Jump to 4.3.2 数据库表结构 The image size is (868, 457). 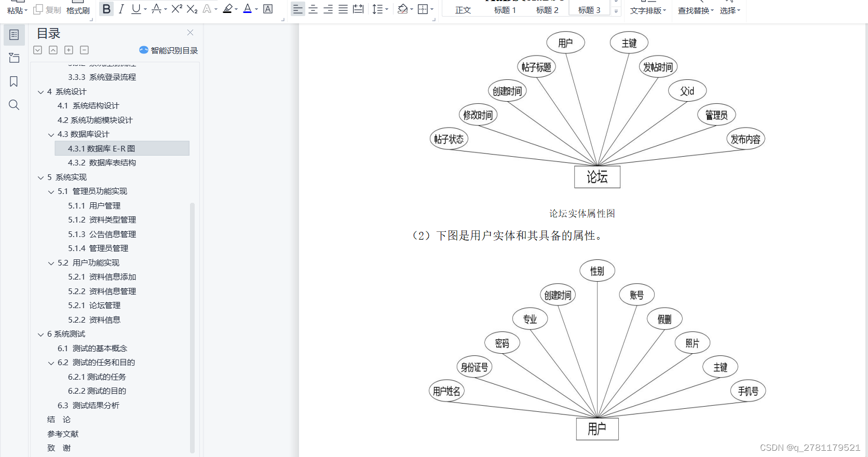pyautogui.click(x=102, y=163)
